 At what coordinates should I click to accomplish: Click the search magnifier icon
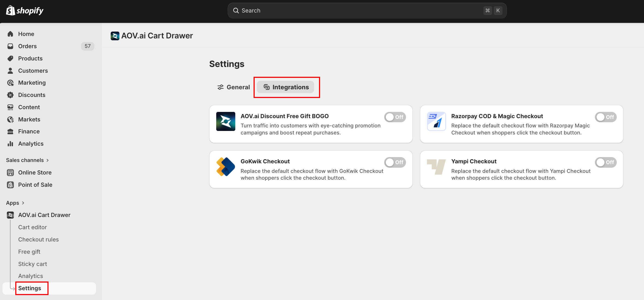[236, 11]
